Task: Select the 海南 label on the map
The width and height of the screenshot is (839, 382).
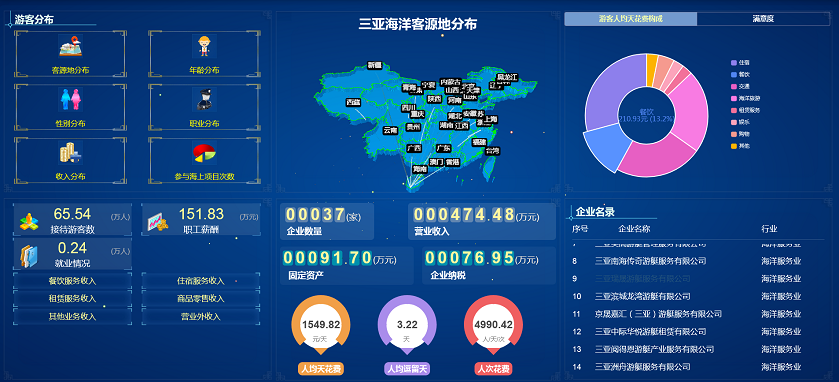Action: (x=420, y=169)
